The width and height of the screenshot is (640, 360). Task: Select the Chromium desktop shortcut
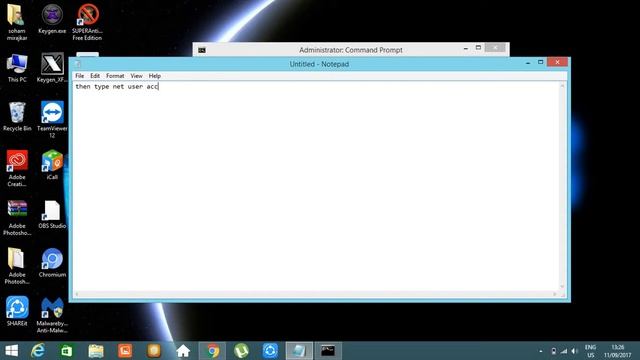click(52, 262)
